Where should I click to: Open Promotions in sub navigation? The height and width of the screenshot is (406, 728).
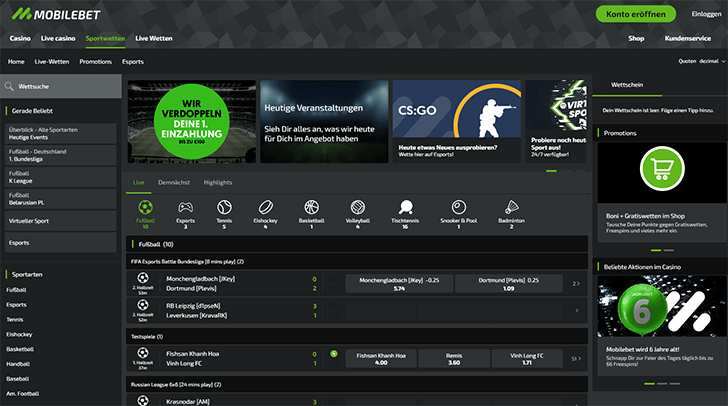[x=96, y=62]
